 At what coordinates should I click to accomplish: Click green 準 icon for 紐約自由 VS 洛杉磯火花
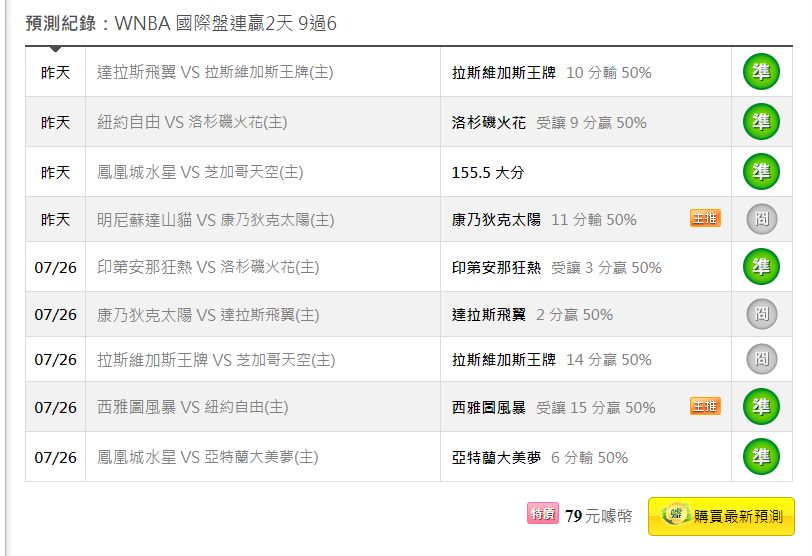point(761,122)
